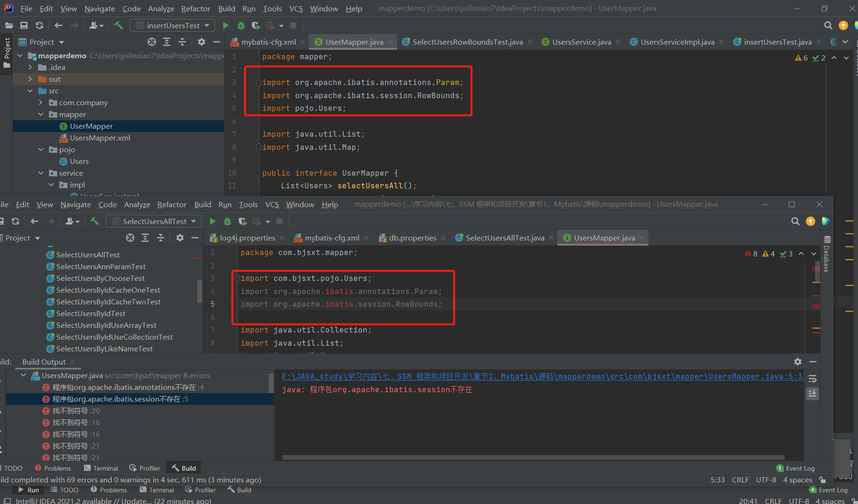Click Build hammer icon in front window toolbar

click(x=94, y=221)
